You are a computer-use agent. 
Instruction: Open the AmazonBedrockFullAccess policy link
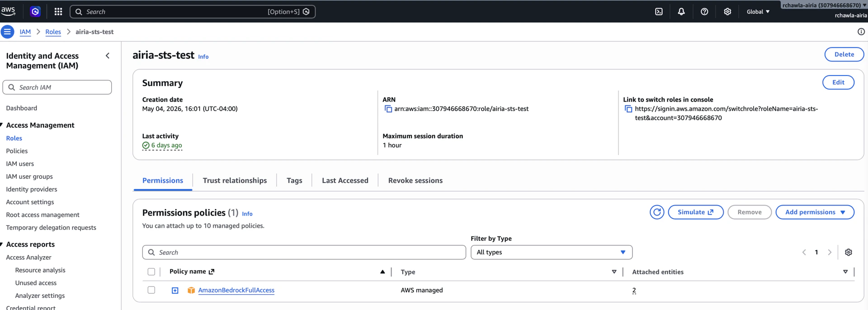pyautogui.click(x=236, y=290)
